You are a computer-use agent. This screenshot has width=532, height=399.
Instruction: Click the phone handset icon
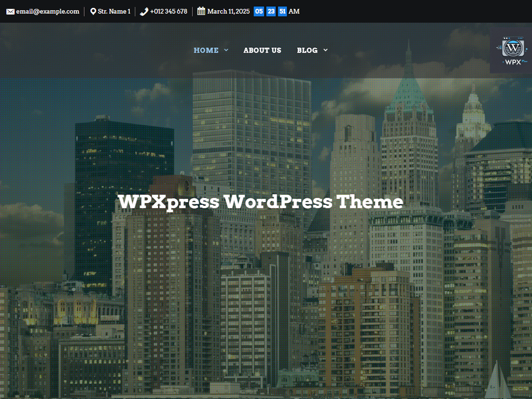[x=144, y=12]
